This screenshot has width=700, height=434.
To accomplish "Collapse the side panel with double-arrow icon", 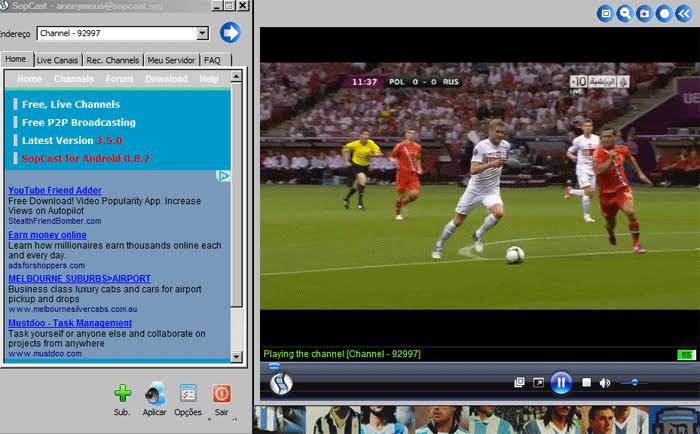I will pos(684,13).
